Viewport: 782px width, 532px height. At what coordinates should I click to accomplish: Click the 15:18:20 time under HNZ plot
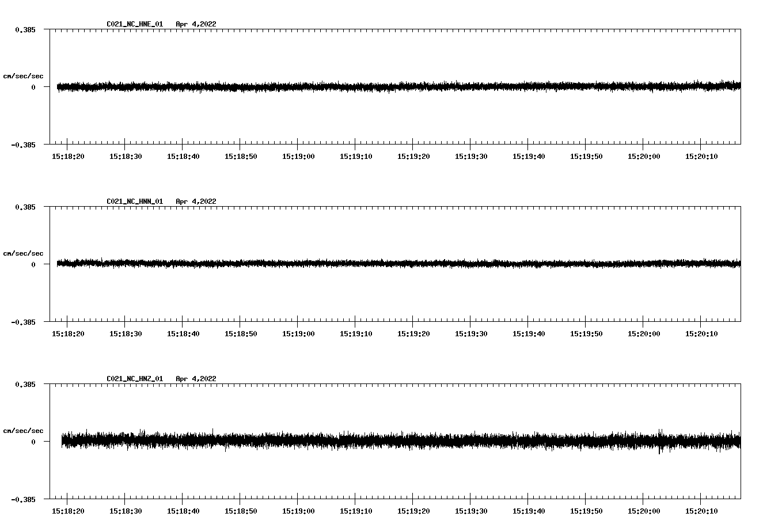68,511
